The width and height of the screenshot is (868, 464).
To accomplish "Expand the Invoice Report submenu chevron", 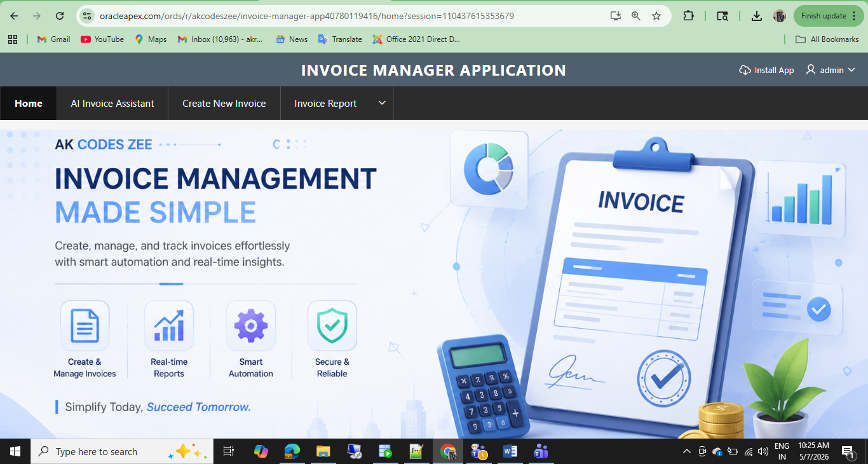I will pyautogui.click(x=382, y=103).
